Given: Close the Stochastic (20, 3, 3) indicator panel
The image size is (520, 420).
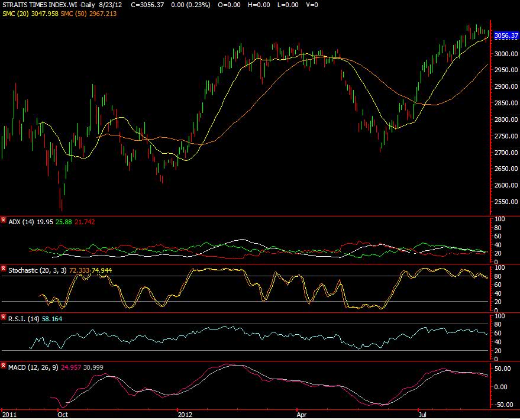Looking at the screenshot, I should [4, 269].
